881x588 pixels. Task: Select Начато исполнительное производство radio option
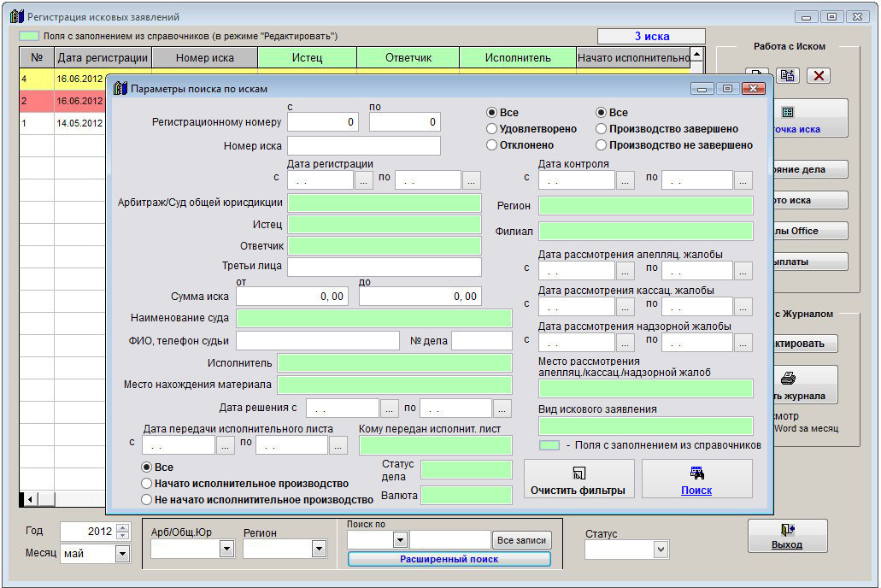147,484
